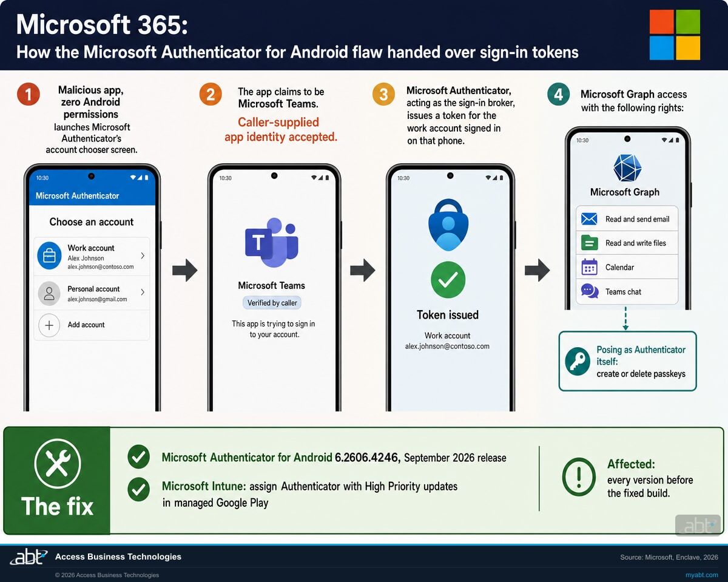Click the Posing as Authenticator itself box
This screenshot has width=728, height=582.
[627, 361]
